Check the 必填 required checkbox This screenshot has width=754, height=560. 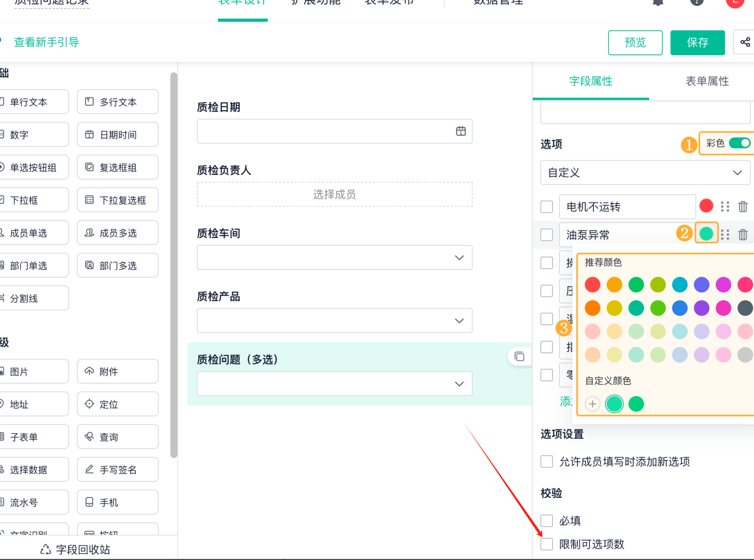[546, 520]
